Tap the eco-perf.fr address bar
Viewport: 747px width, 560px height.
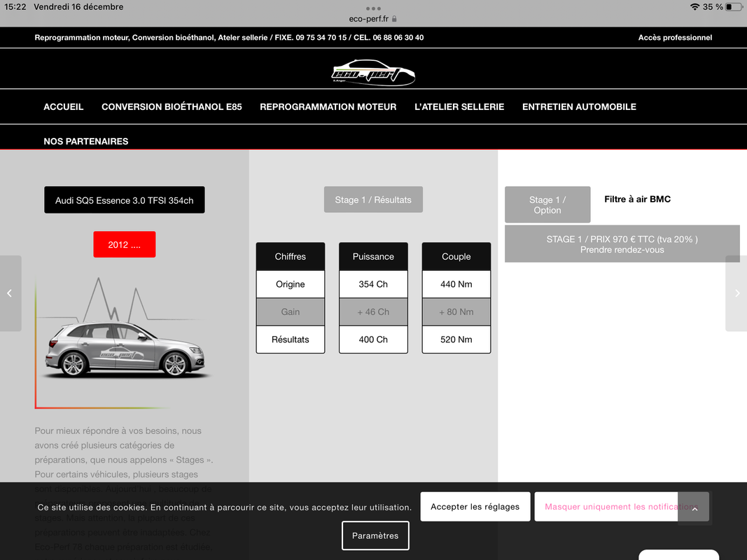tap(373, 19)
